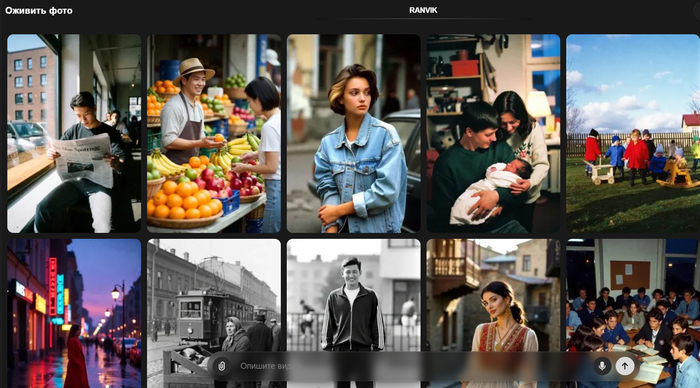Click the RANVIK logo text
Screen dimensions: 700x388
423,10
